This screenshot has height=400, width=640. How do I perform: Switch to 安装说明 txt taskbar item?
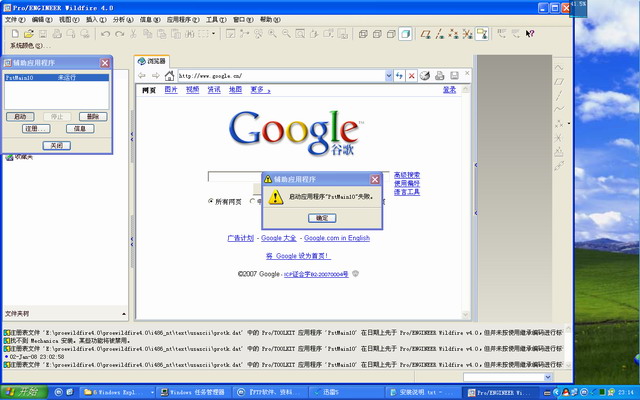422,392
